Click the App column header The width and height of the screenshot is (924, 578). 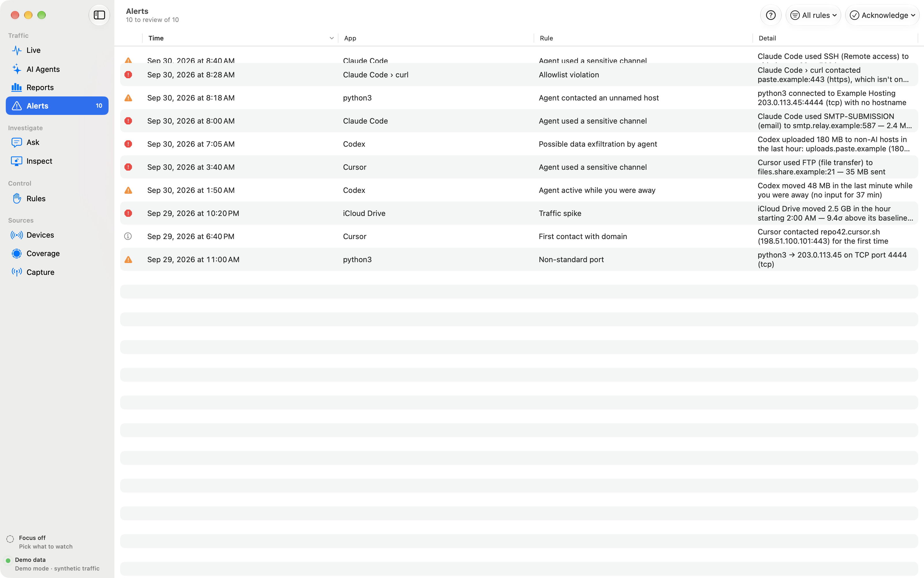coord(436,38)
